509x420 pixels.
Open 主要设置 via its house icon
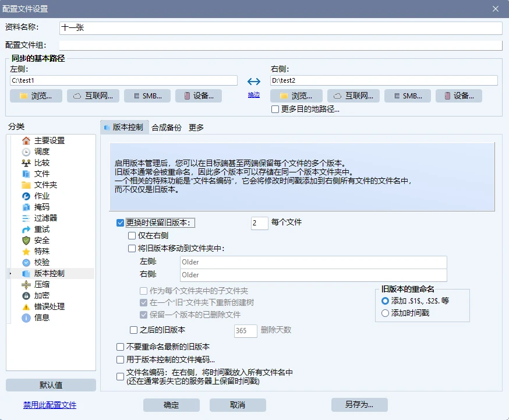pos(26,140)
